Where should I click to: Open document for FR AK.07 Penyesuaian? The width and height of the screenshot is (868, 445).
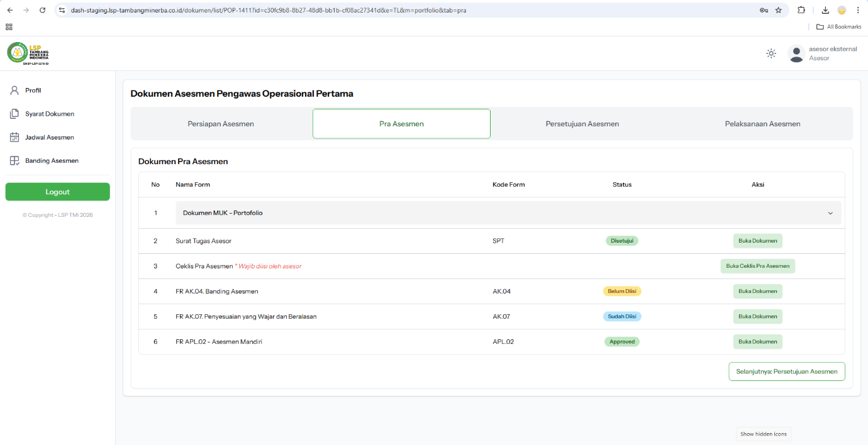click(x=757, y=316)
